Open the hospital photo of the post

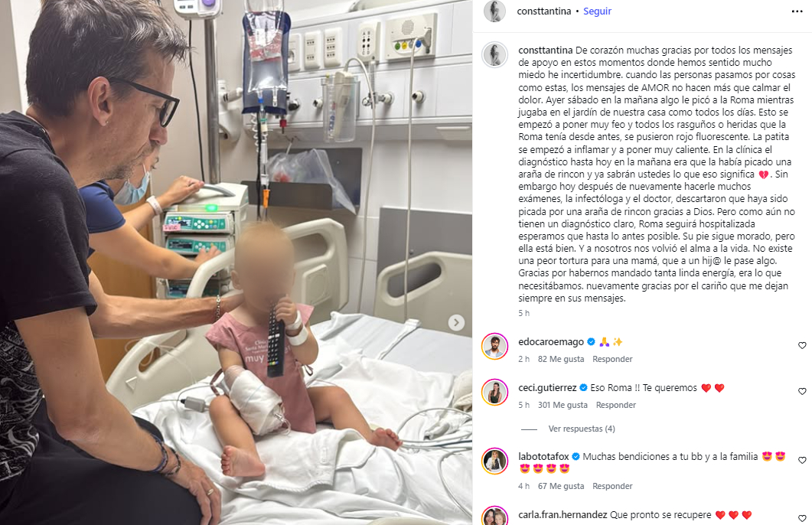coord(236,262)
